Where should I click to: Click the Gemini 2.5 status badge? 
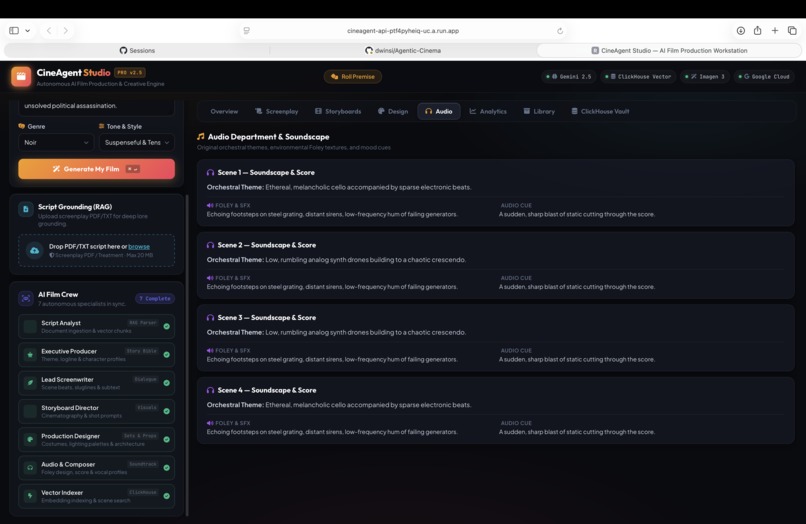click(x=569, y=77)
